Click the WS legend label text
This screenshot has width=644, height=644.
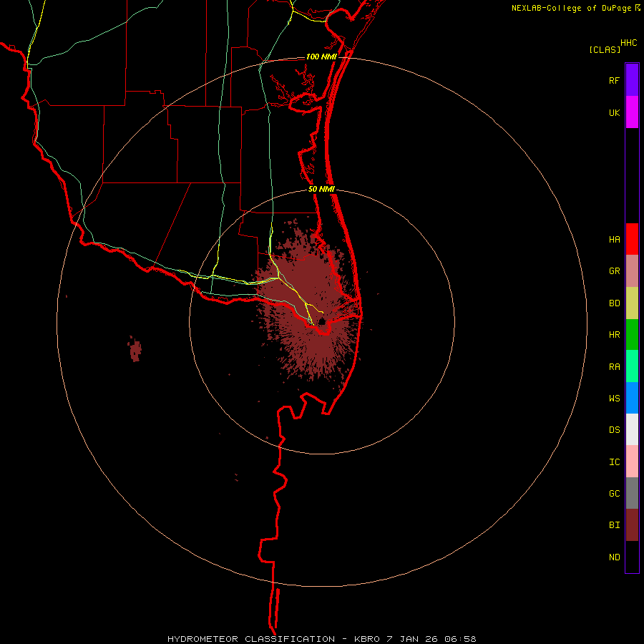pos(614,398)
